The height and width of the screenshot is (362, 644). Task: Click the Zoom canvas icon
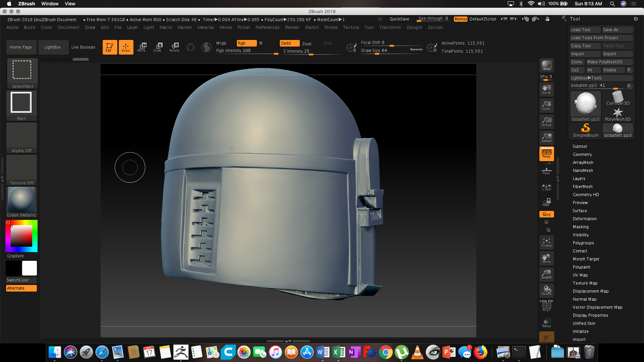(x=546, y=106)
